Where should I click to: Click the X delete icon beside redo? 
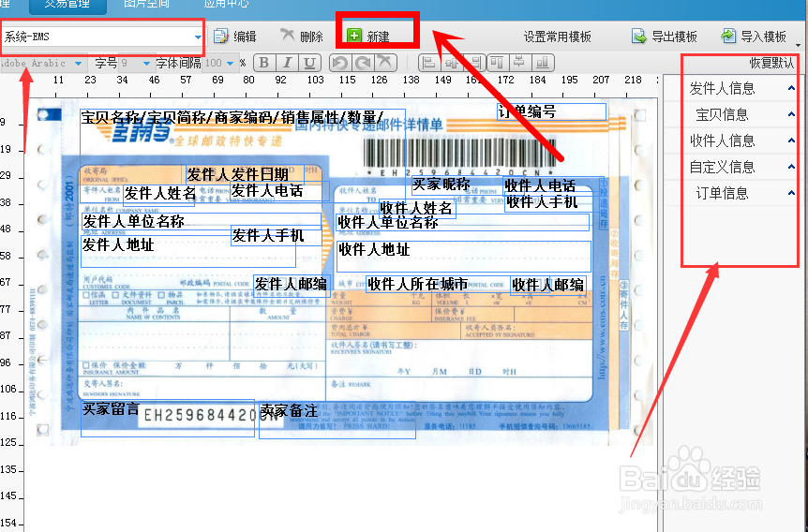click(384, 63)
